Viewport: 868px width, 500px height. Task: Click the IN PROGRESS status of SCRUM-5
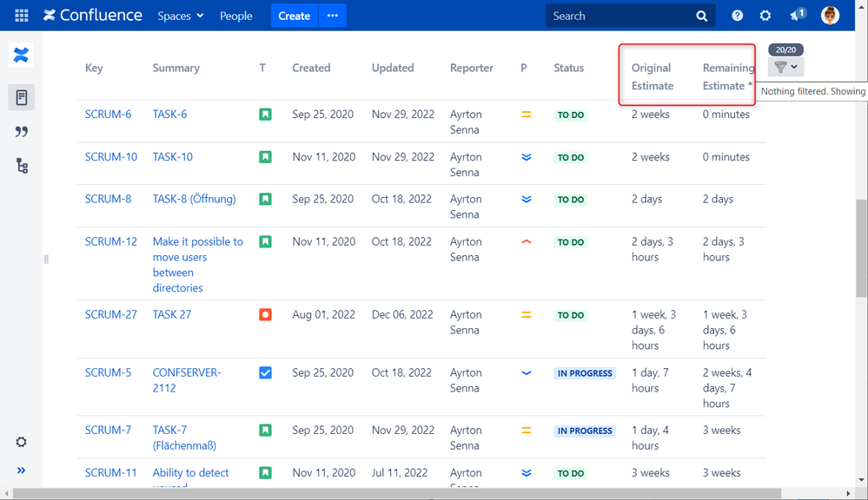coord(585,373)
